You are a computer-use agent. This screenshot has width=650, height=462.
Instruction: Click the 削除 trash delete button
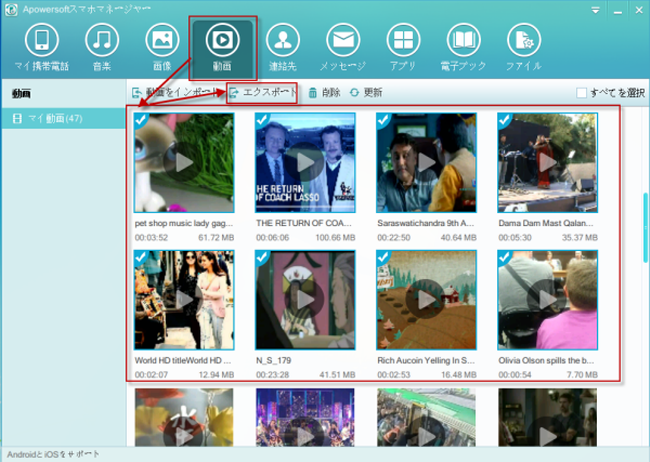pos(324,92)
